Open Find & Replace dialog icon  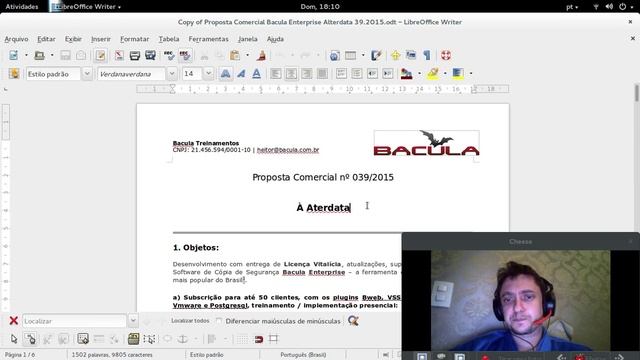tap(353, 321)
